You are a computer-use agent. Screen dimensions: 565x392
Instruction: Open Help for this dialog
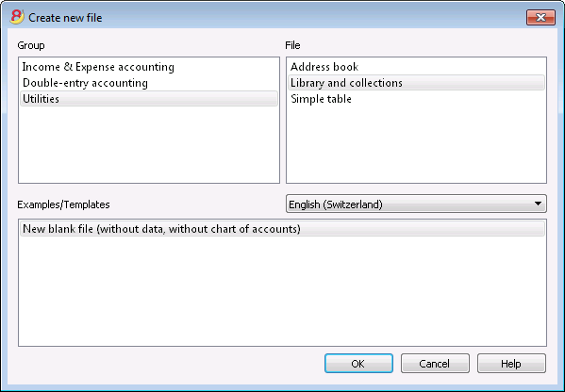click(x=511, y=363)
